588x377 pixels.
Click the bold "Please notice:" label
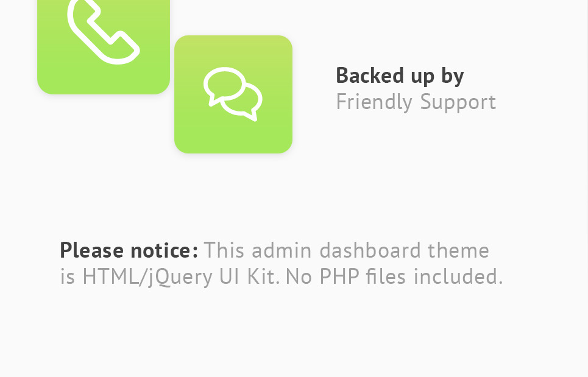pyautogui.click(x=129, y=250)
